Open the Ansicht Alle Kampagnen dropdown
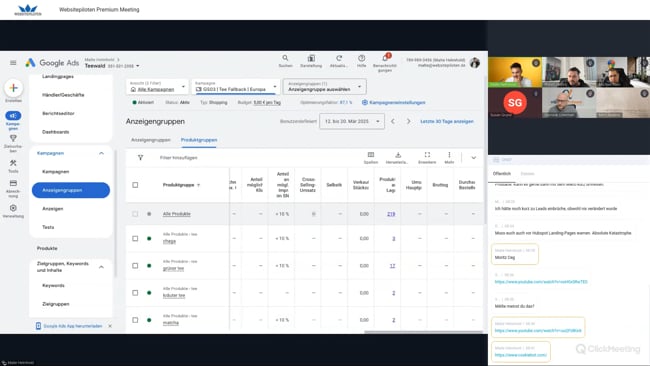 157,87
